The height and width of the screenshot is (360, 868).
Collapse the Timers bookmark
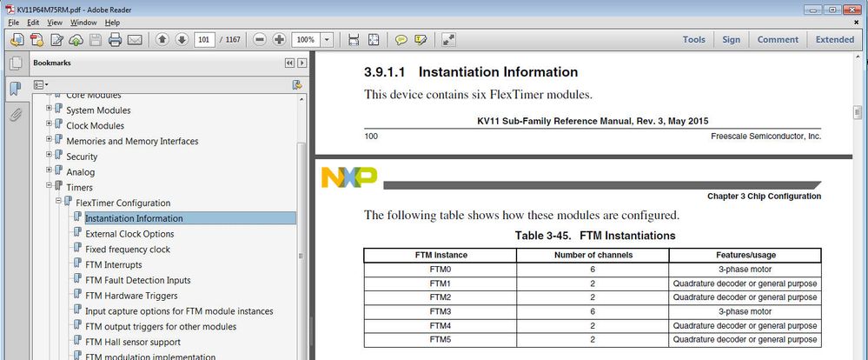(x=50, y=185)
